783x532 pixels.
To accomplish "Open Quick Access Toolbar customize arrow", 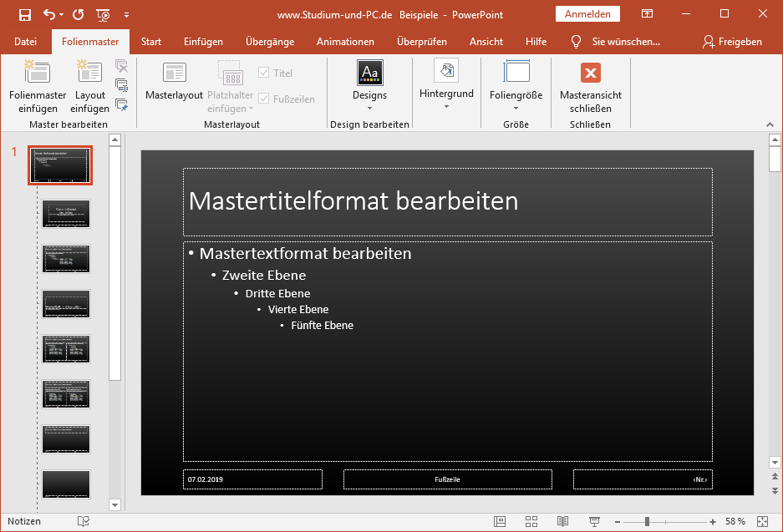I will 126,15.
